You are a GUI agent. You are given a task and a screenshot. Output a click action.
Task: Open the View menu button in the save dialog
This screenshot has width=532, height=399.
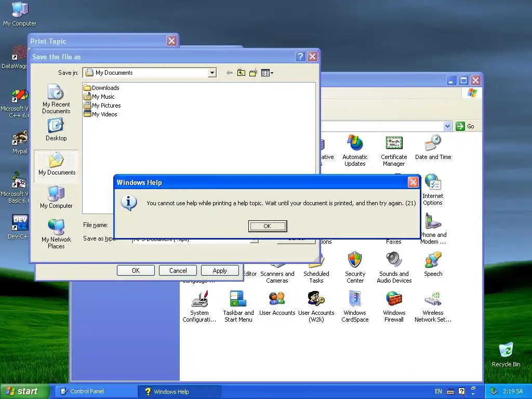[268, 73]
